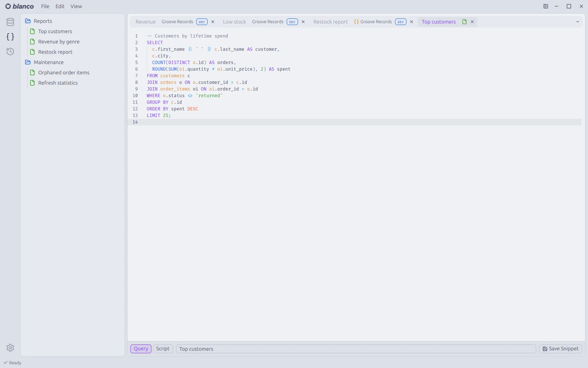Open the tab overflow chevron dropdown
Viewport: 588px width, 368px height.
[578, 22]
